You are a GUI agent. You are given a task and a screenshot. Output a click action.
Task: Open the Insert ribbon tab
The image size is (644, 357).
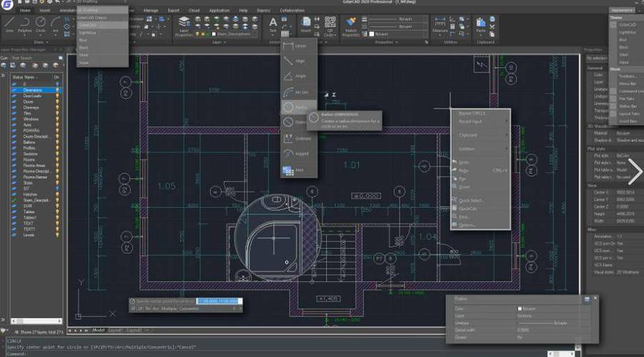tap(45, 11)
